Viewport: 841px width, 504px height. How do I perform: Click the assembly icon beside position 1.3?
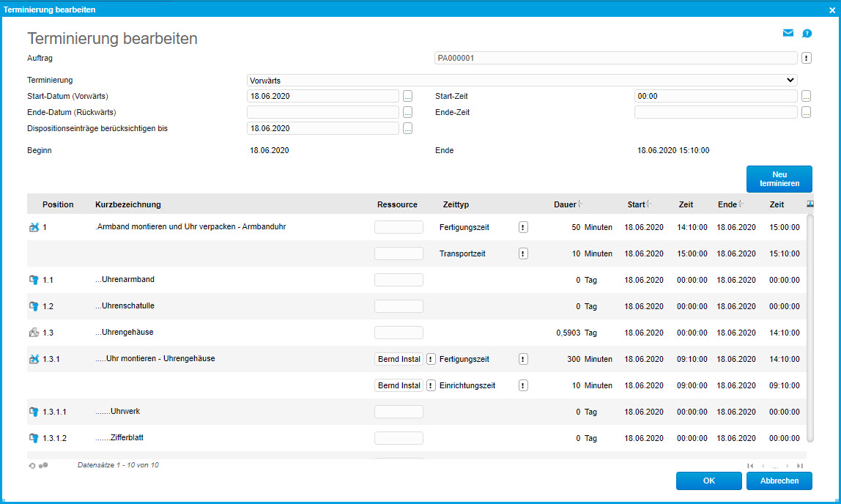[33, 333]
